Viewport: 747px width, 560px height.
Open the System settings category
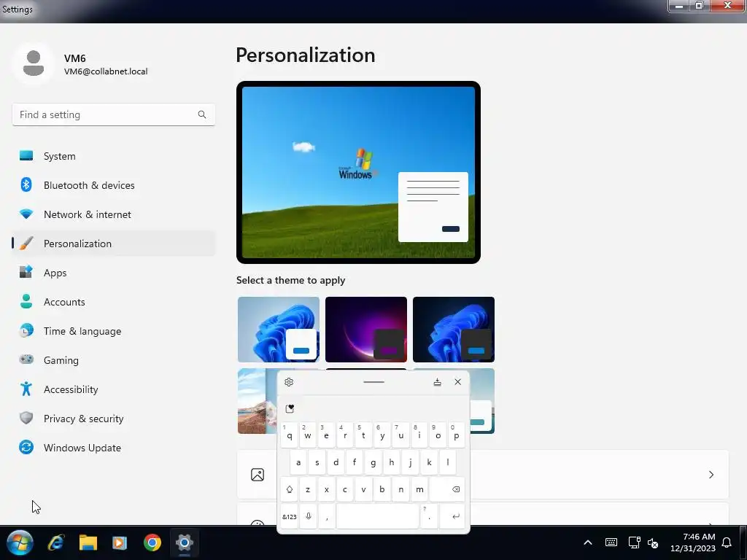pyautogui.click(x=113, y=156)
